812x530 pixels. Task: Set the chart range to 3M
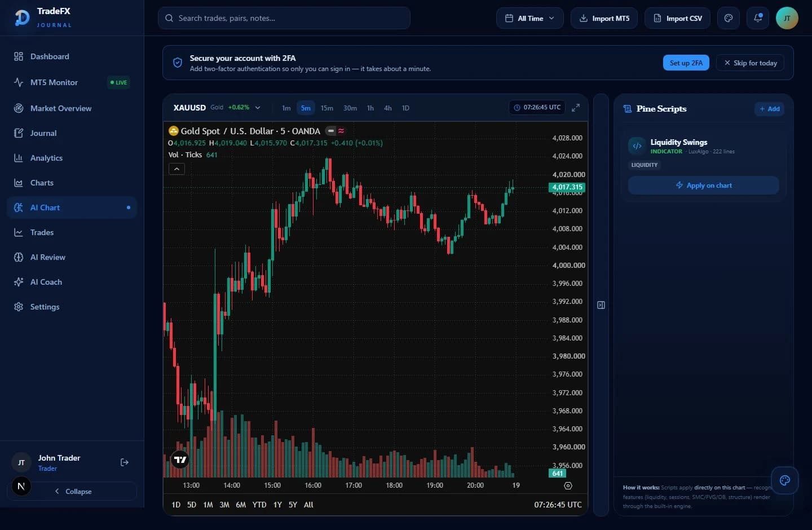[224, 505]
